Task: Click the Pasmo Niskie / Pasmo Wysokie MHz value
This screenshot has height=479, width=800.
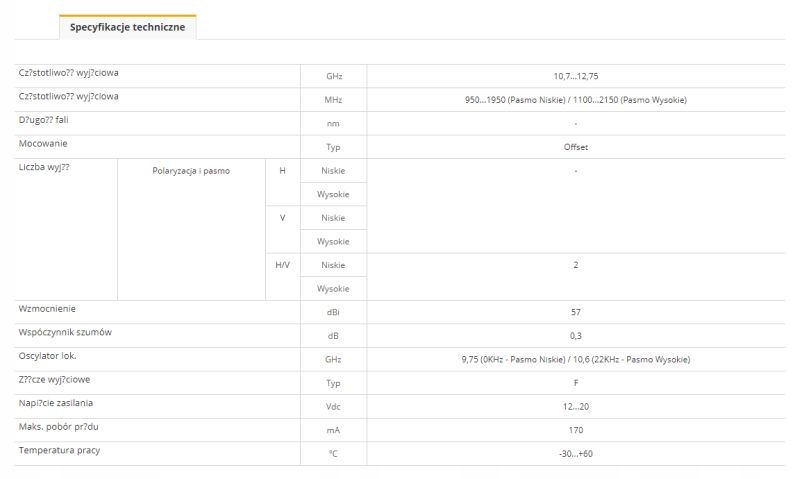Action: point(576,100)
